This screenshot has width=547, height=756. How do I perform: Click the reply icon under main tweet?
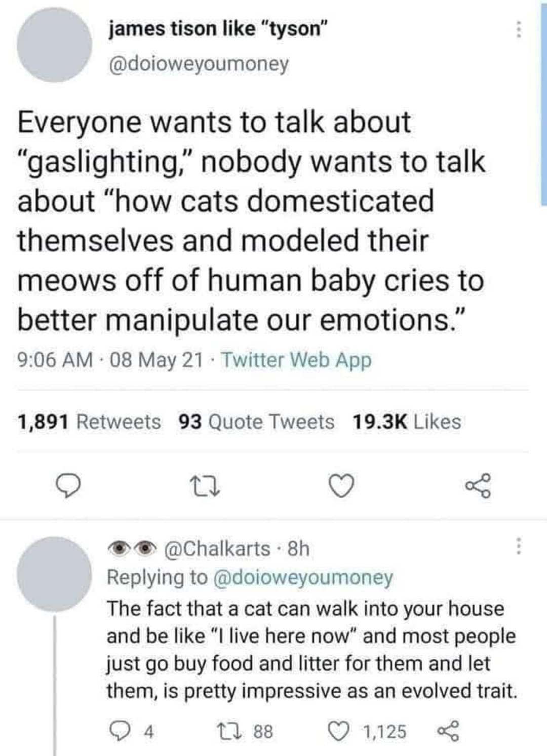click(x=68, y=487)
